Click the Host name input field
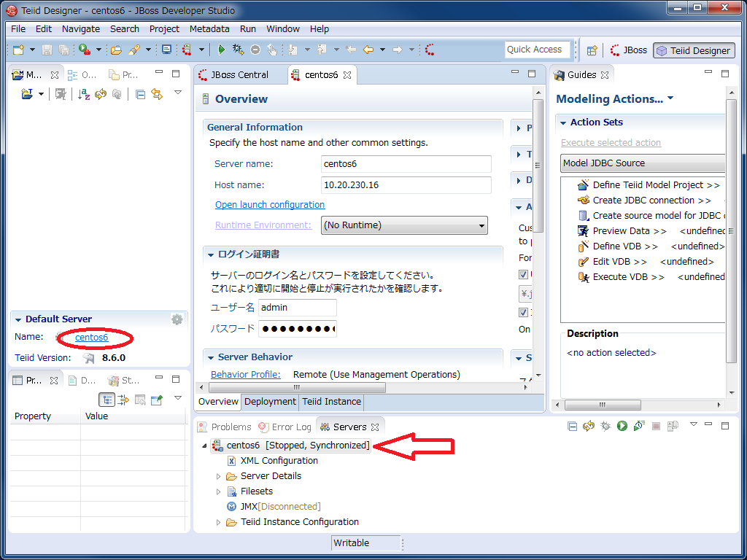 click(406, 184)
